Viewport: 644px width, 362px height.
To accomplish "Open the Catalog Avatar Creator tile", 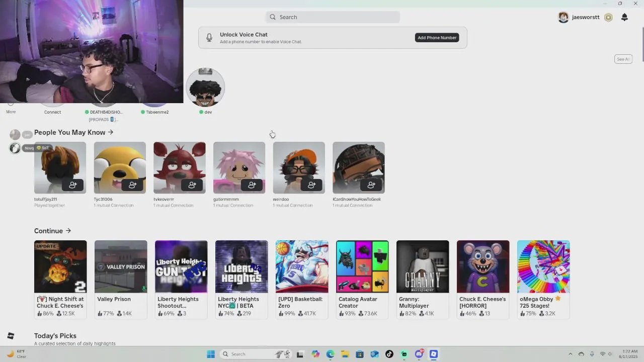I will coord(362,279).
